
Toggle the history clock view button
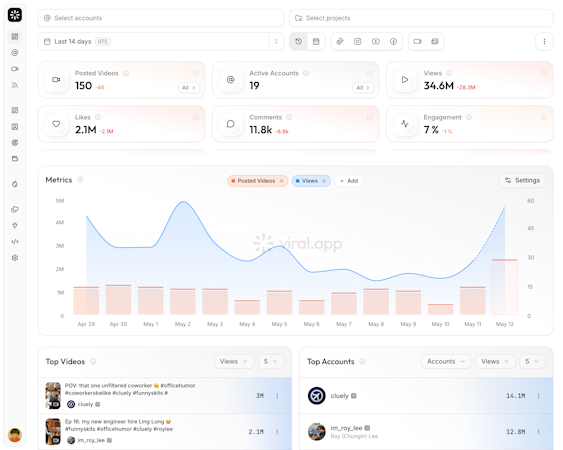click(298, 41)
